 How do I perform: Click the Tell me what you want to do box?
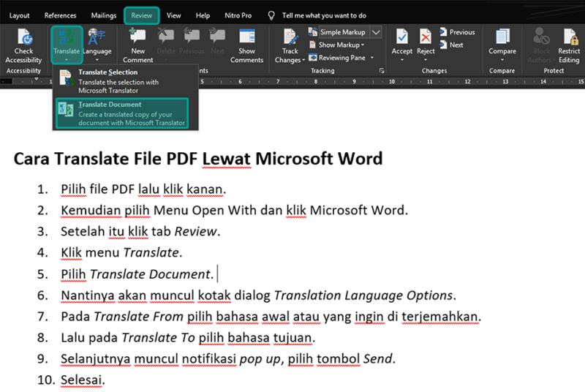pos(324,15)
